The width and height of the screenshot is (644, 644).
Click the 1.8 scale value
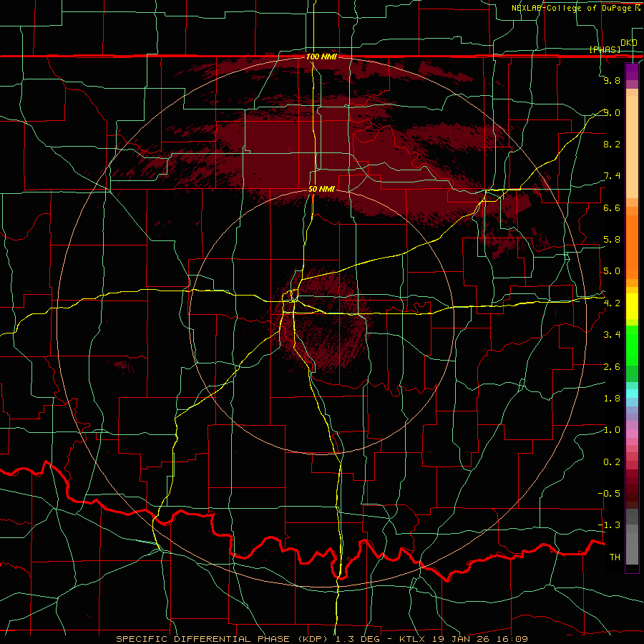click(612, 399)
